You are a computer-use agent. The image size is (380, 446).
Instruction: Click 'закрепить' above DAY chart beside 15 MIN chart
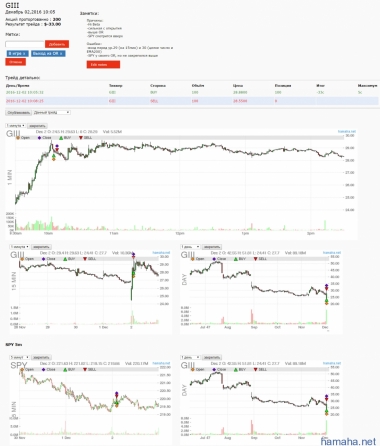[x=212, y=247]
